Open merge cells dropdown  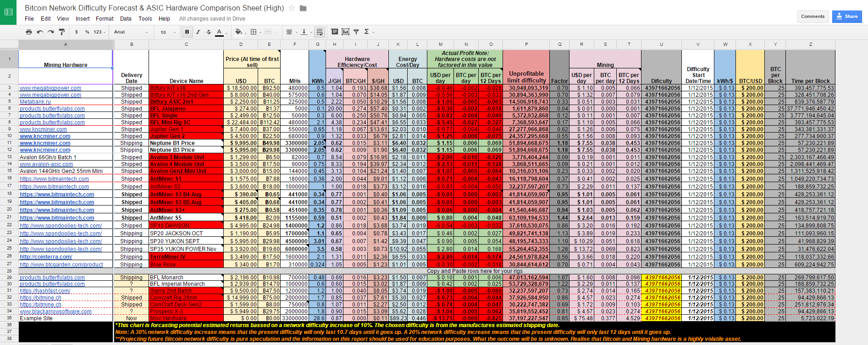(x=270, y=32)
